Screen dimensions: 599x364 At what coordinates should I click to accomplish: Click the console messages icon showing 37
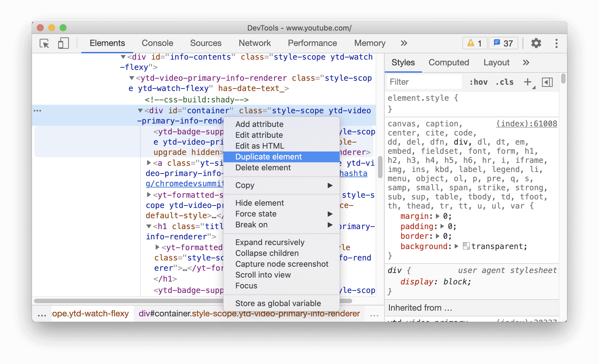504,43
